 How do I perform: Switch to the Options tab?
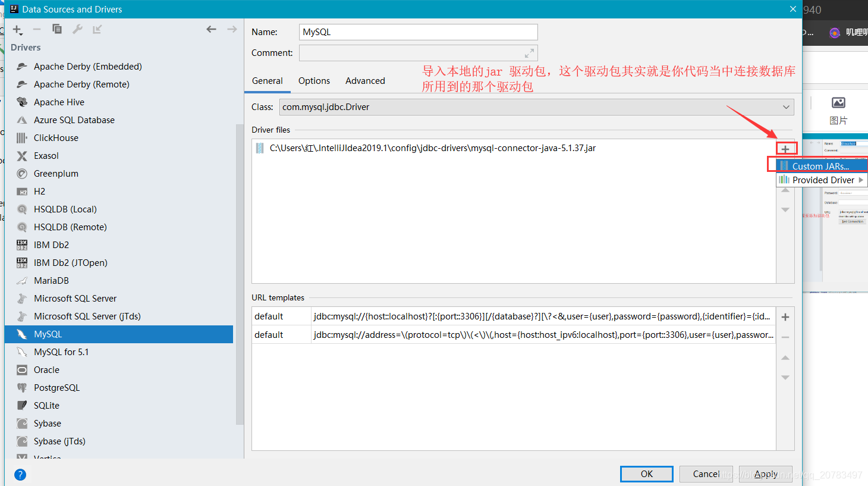314,81
